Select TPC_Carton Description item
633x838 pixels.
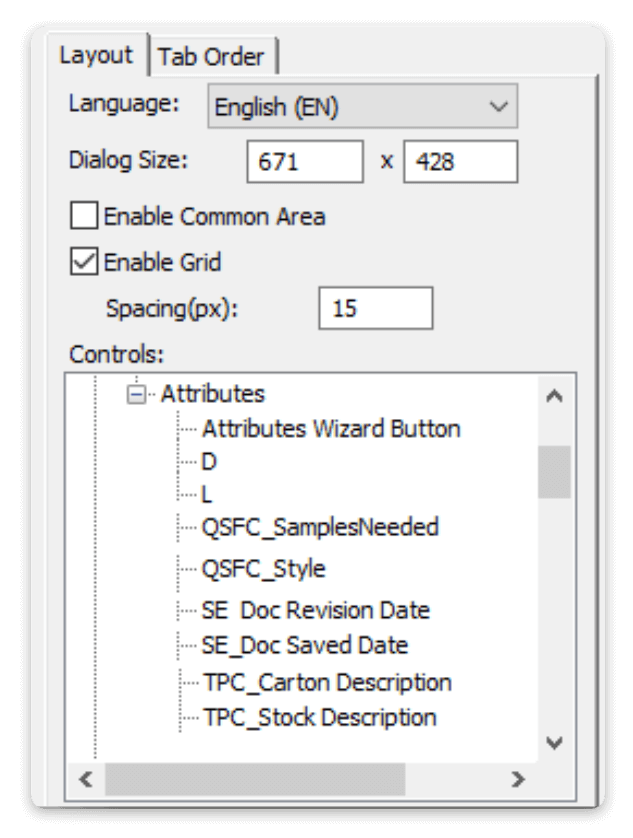[327, 683]
